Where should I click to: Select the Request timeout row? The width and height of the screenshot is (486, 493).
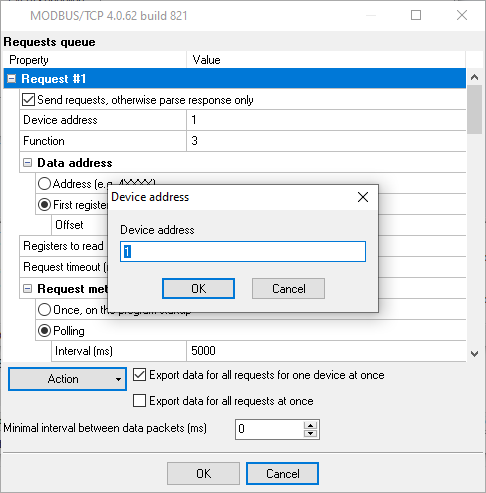[64, 267]
